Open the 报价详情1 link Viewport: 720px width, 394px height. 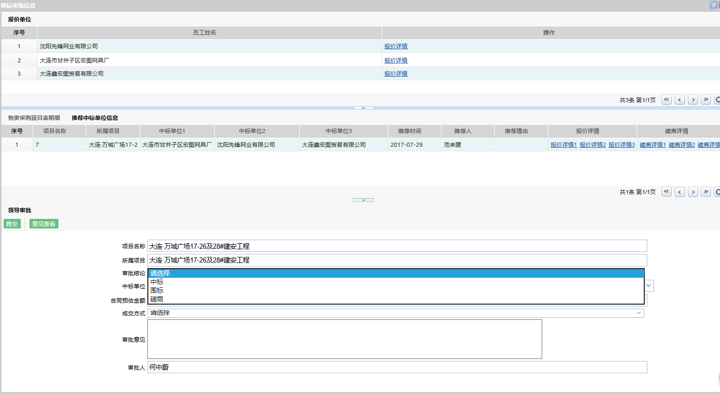(563, 145)
